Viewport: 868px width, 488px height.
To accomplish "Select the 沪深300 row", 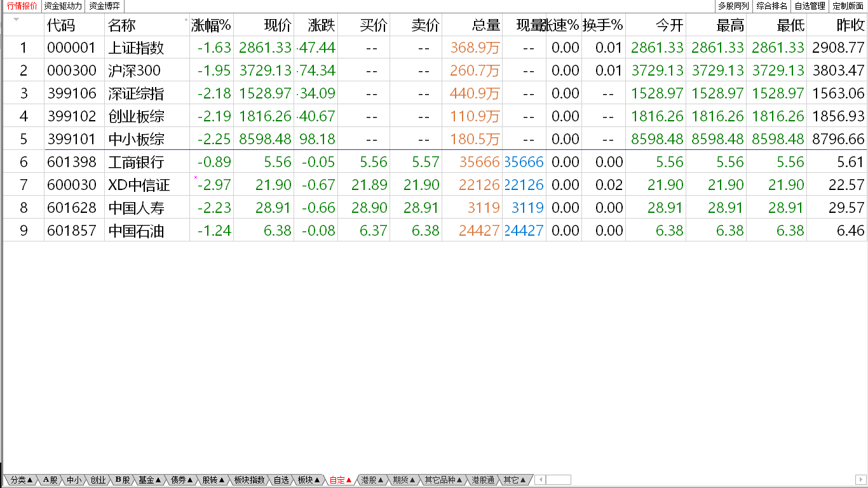I will coord(435,71).
